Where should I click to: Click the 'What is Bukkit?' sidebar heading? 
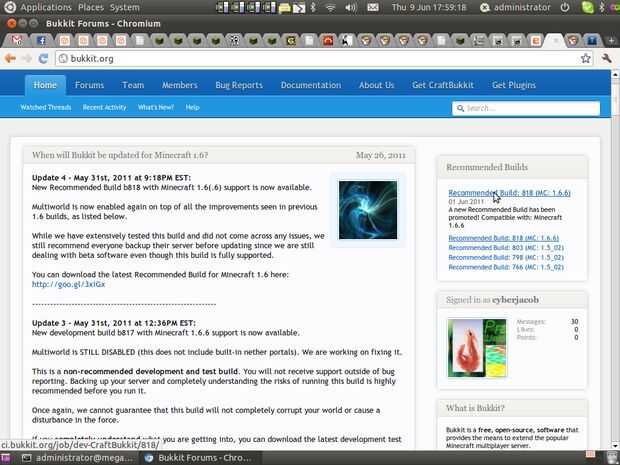[475, 408]
